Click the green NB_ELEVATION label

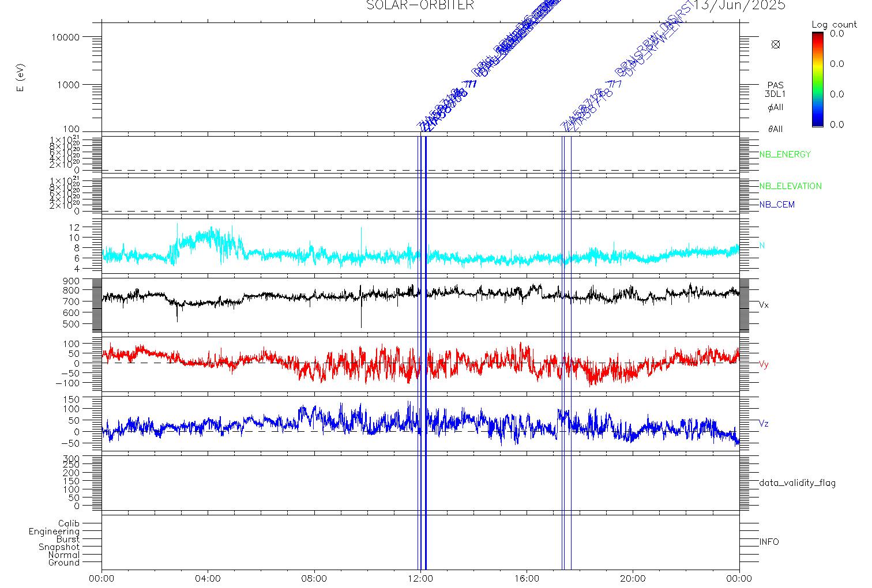click(790, 186)
